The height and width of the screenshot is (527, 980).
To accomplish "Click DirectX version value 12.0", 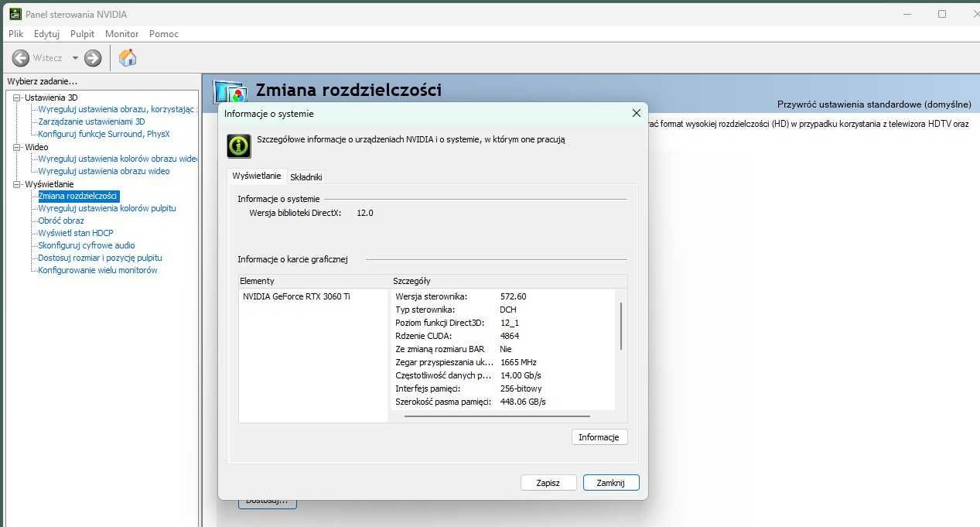I will [x=365, y=213].
